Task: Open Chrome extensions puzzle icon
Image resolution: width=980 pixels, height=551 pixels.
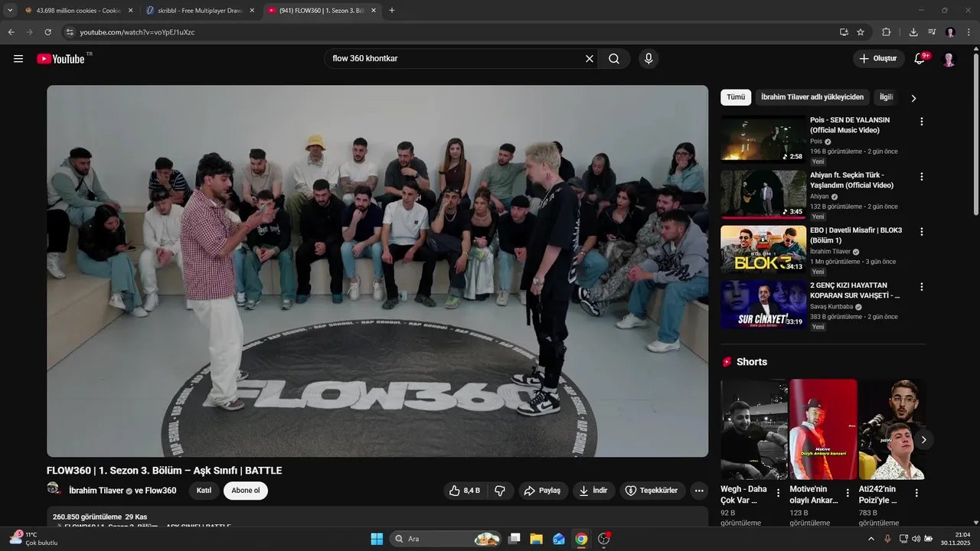Action: (x=887, y=32)
